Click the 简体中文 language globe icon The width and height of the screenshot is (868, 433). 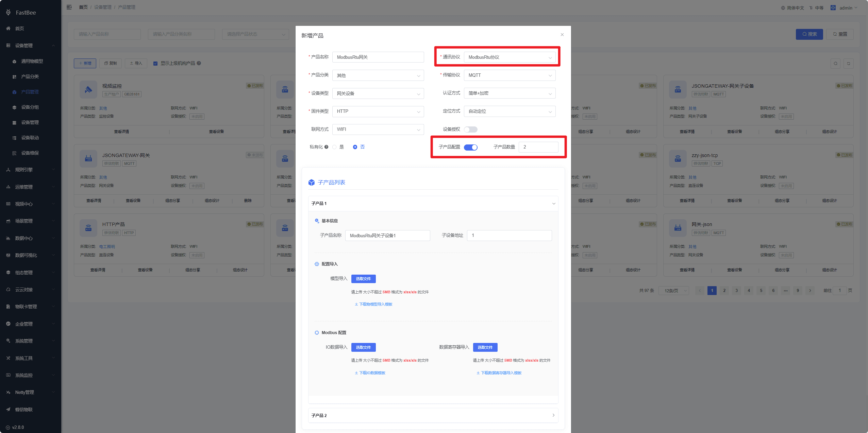tap(783, 8)
